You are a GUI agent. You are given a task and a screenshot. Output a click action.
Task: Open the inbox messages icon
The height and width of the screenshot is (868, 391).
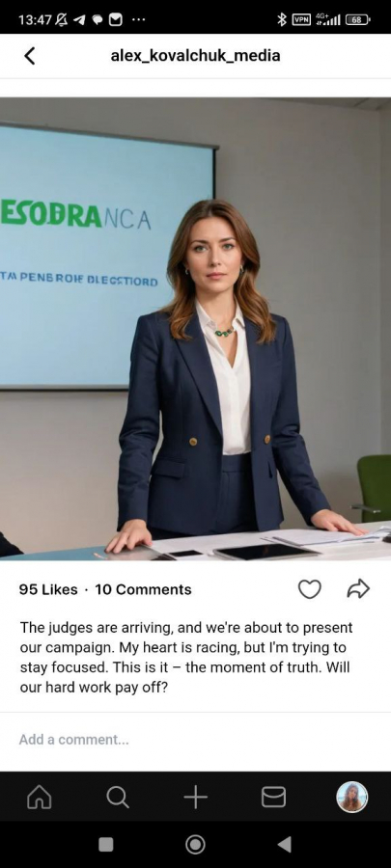click(273, 798)
